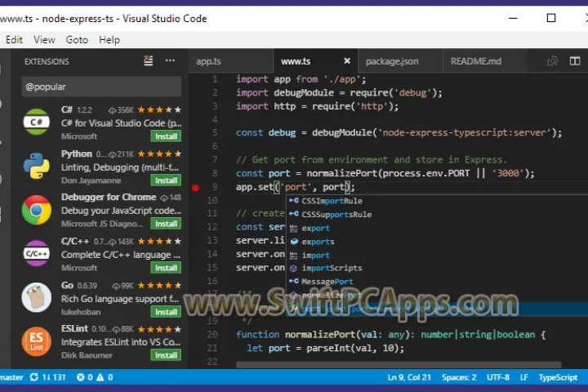Click line number 20 in the gutter
The image size is (588, 392).
[x=212, y=334]
